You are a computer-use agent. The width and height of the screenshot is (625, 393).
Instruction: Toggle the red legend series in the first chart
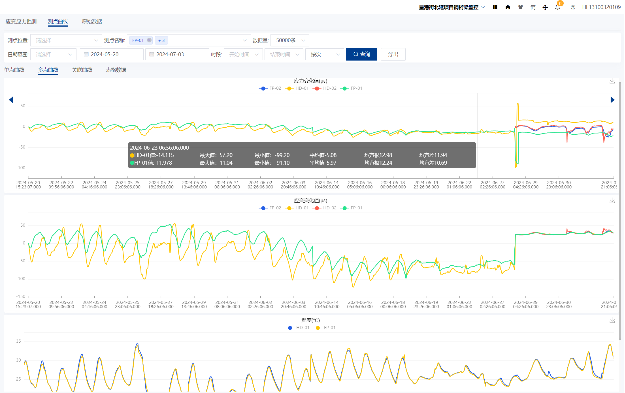click(x=325, y=88)
